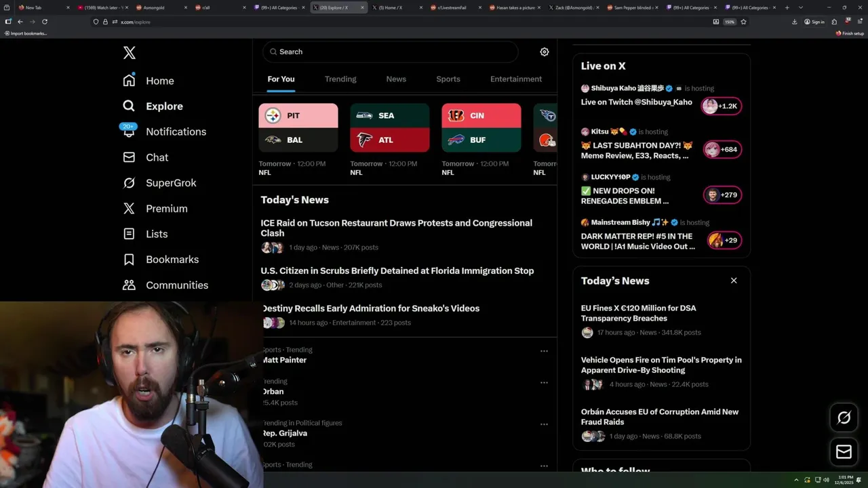Open the list all tabs dropdown
This screenshot has width=868, height=488.
pyautogui.click(x=800, y=7)
